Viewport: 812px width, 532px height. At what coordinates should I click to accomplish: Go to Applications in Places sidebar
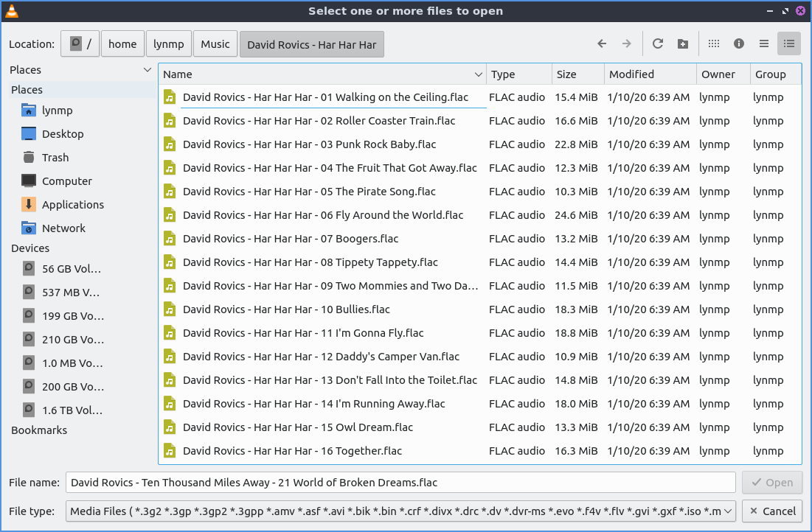pos(72,205)
